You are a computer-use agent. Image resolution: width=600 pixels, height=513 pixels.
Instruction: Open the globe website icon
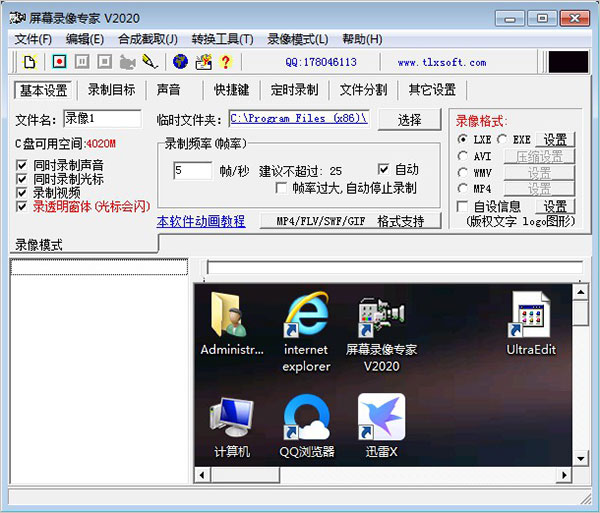pos(181,62)
